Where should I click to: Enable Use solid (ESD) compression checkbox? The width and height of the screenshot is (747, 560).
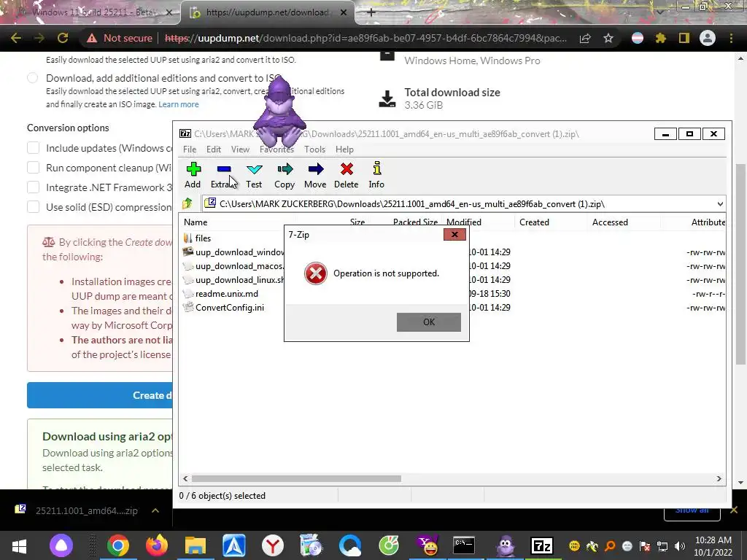(x=33, y=206)
